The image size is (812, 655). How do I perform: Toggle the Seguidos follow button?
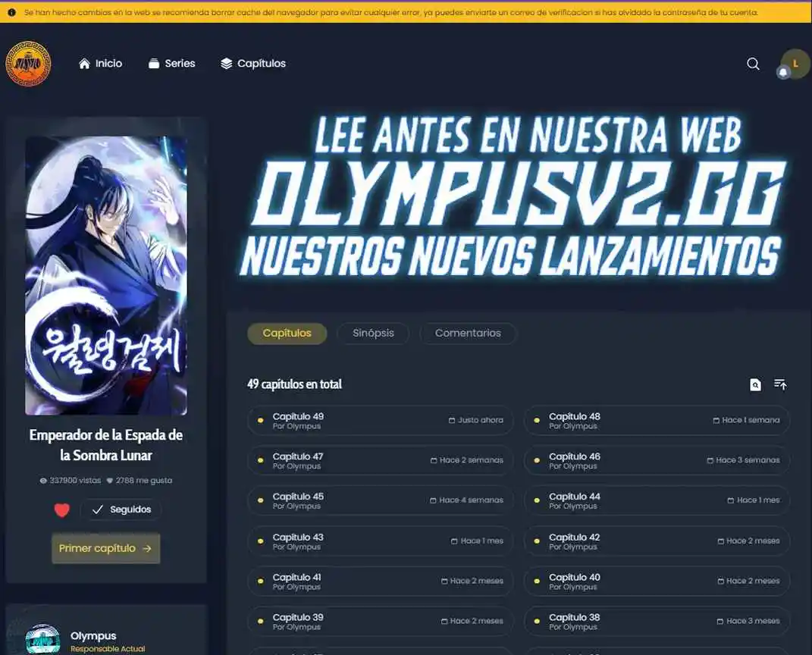(121, 509)
